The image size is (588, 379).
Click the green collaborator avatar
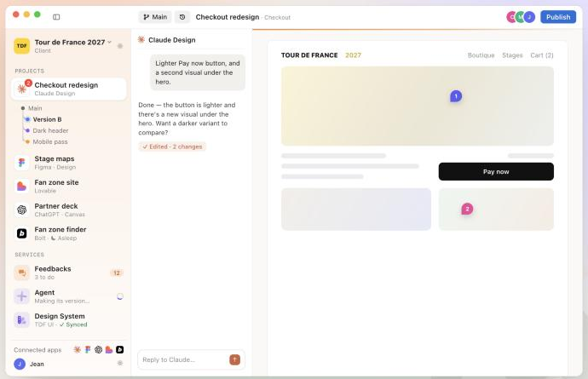pyautogui.click(x=520, y=17)
